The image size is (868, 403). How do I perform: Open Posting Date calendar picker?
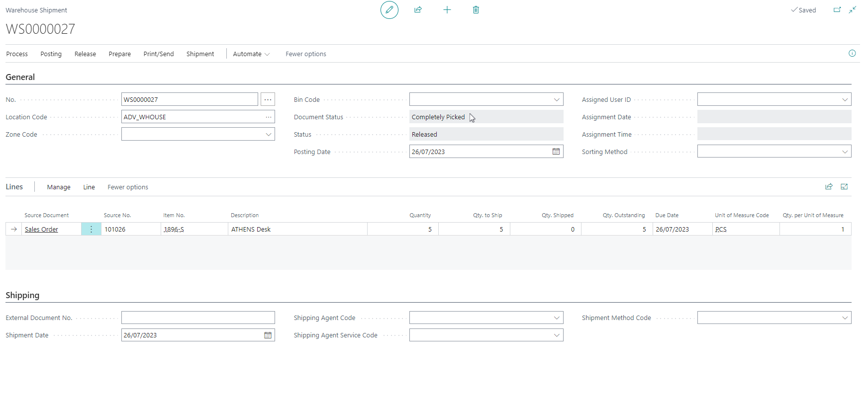tap(556, 152)
